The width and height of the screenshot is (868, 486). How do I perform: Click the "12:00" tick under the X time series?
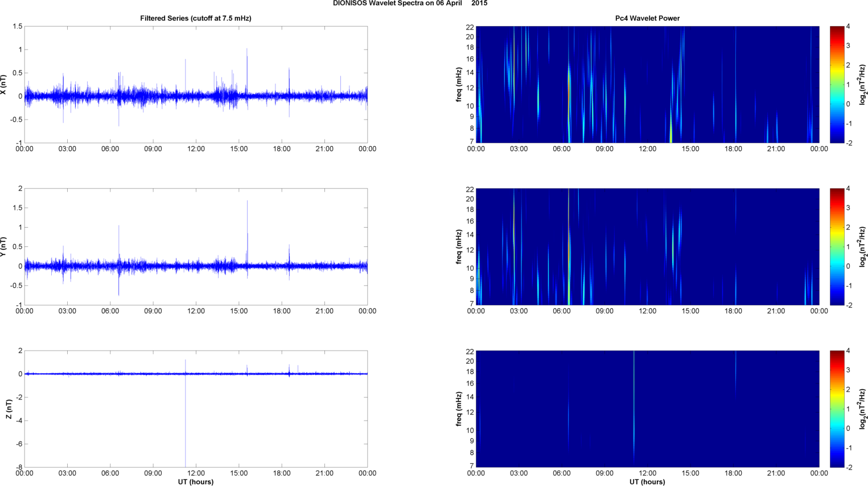click(x=196, y=149)
